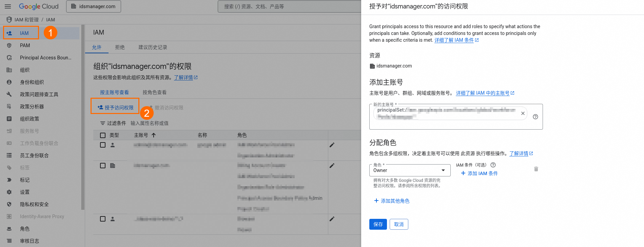Click 隐私权和安全 shield icon
Viewport: 644px width, 247px height.
(x=9, y=204)
